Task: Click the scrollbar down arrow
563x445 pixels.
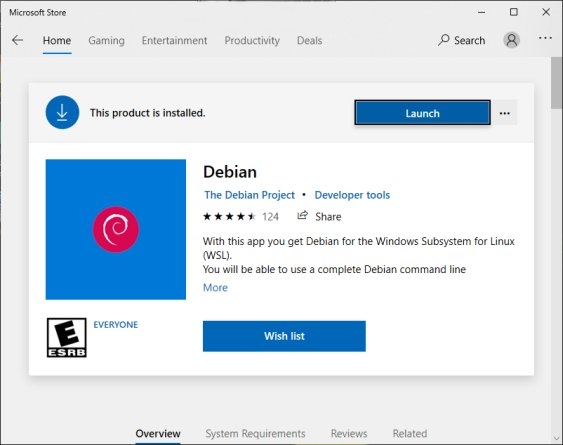Action: [x=557, y=438]
